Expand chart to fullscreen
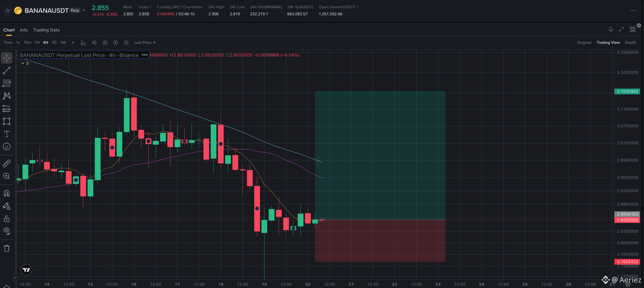Viewport: 644px width, 288px height. (x=621, y=29)
